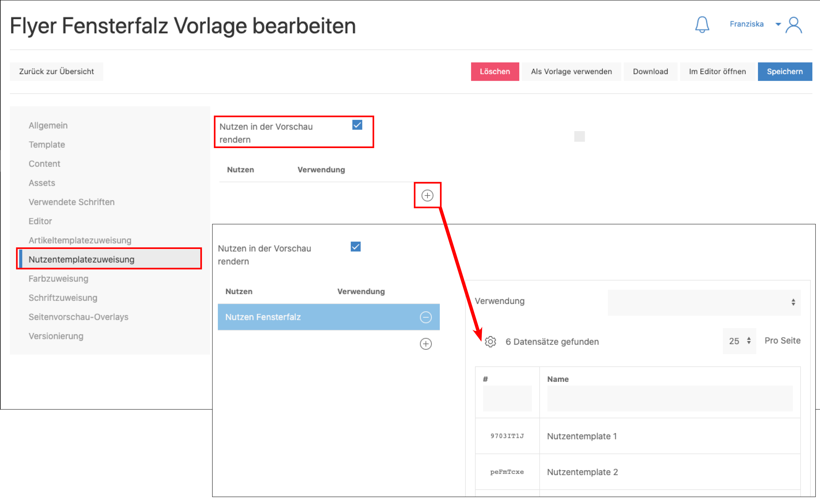Add Nutzen via lower plus icon
The height and width of the screenshot is (504, 820).
(x=425, y=344)
